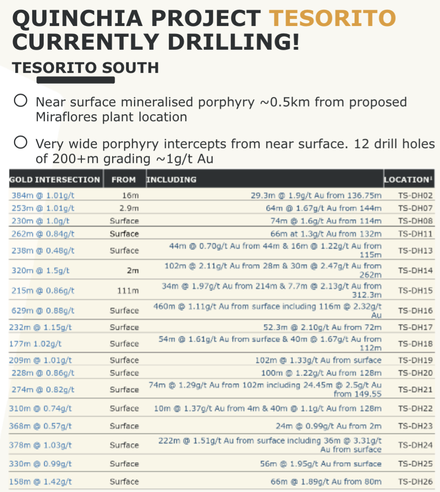Viewport: 440px width, 492px height.
Task: Select the FROM column header
Action: pos(124,179)
